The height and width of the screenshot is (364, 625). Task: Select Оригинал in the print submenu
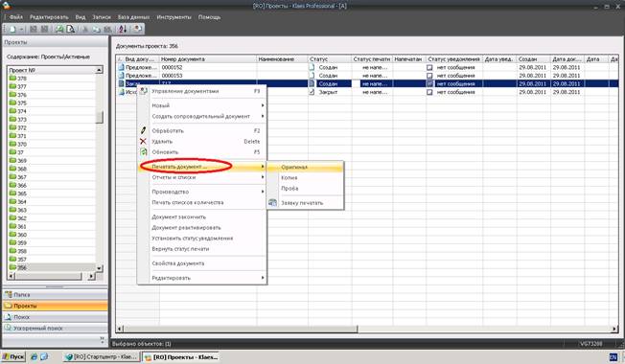[305, 168]
